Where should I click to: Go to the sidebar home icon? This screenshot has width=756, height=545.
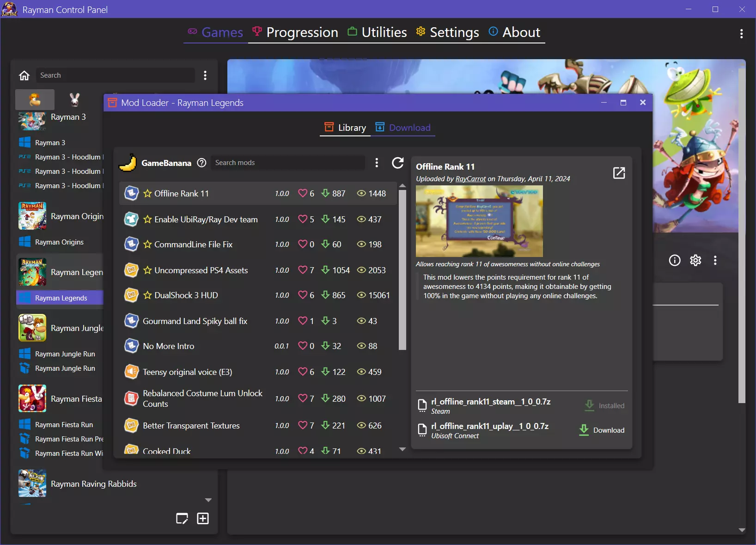24,75
